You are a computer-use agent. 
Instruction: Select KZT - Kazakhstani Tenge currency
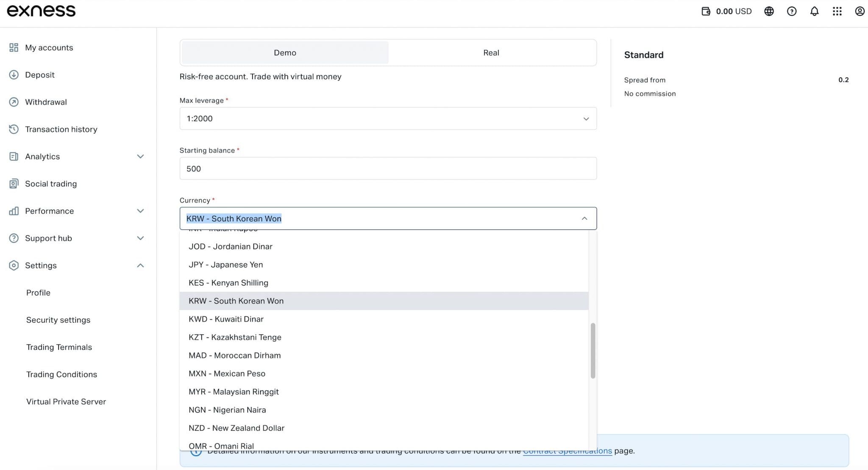pos(234,337)
